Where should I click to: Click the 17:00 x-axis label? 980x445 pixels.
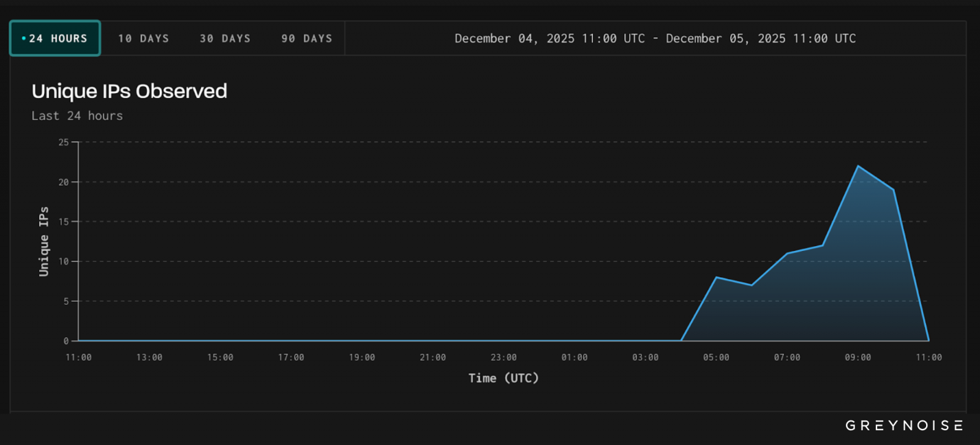pos(291,357)
